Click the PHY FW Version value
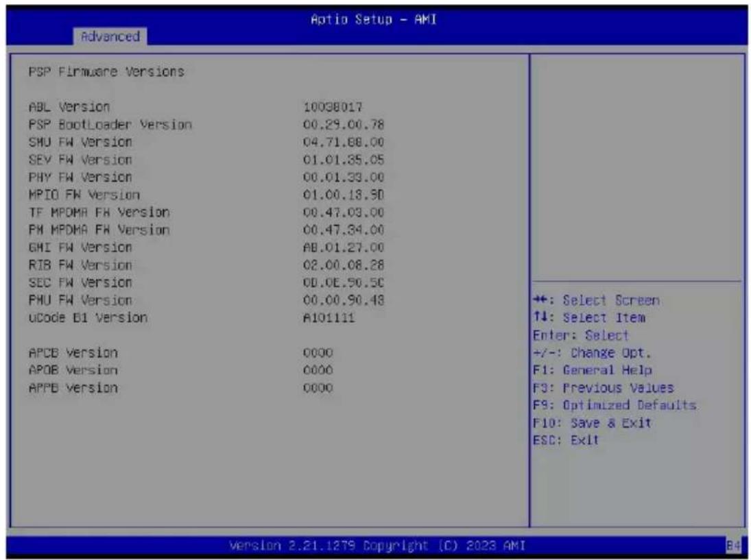This screenshot has height=560, width=751. pyautogui.click(x=344, y=177)
